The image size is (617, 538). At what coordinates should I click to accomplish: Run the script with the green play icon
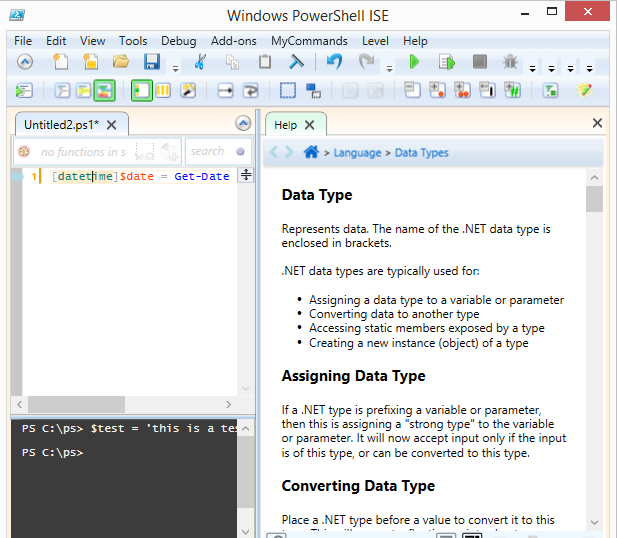(x=414, y=62)
